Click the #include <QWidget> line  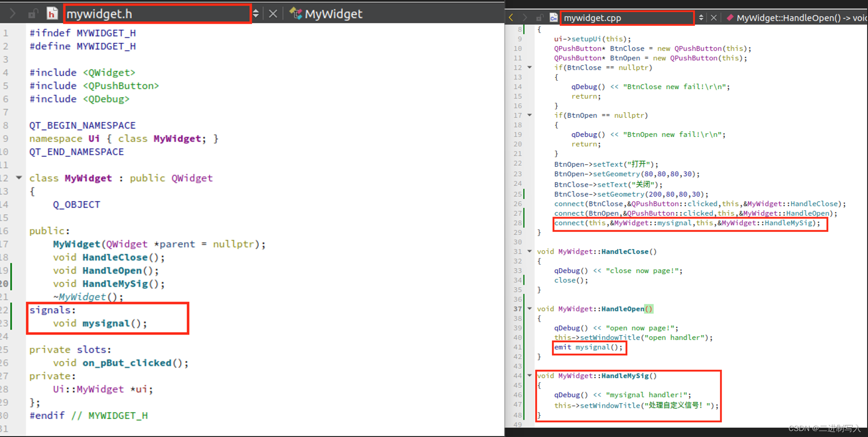point(83,73)
